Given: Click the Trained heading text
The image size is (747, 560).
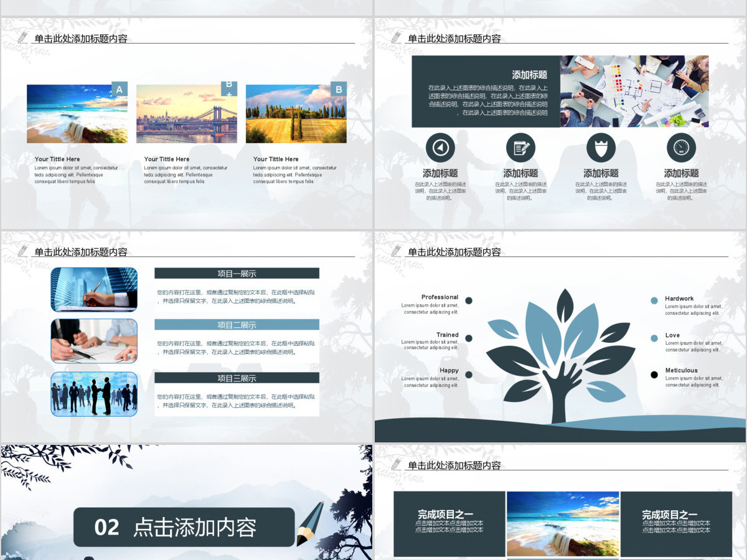Looking at the screenshot, I should pyautogui.click(x=448, y=335).
